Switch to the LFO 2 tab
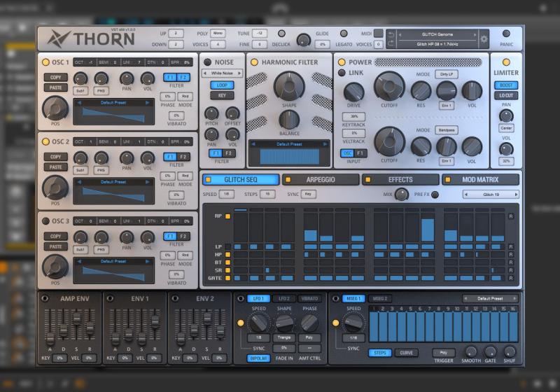This screenshot has height=392, width=560. pos(284,298)
